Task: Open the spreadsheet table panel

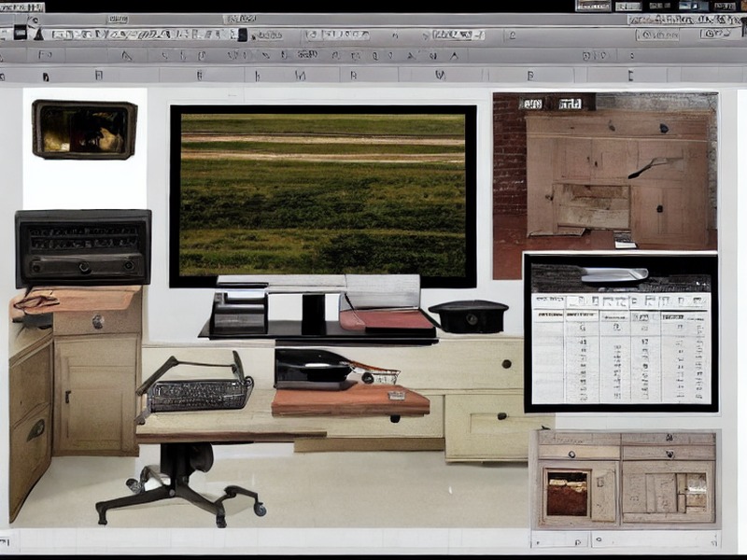Action: pyautogui.click(x=621, y=333)
